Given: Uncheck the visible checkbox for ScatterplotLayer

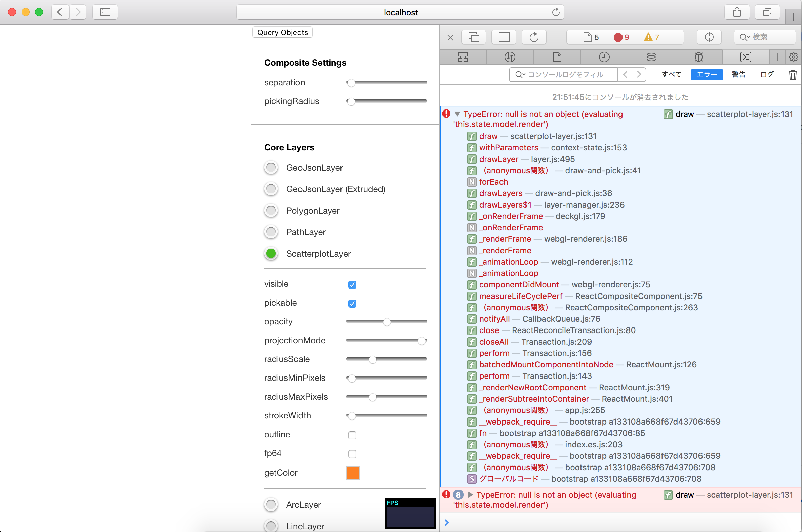Looking at the screenshot, I should [x=352, y=285].
